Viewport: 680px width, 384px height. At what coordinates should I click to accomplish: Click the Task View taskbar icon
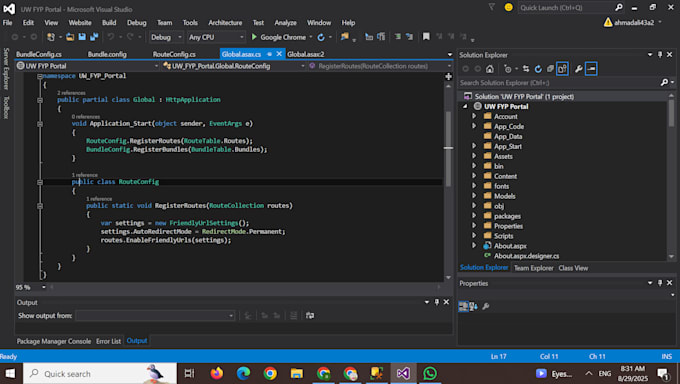point(190,373)
